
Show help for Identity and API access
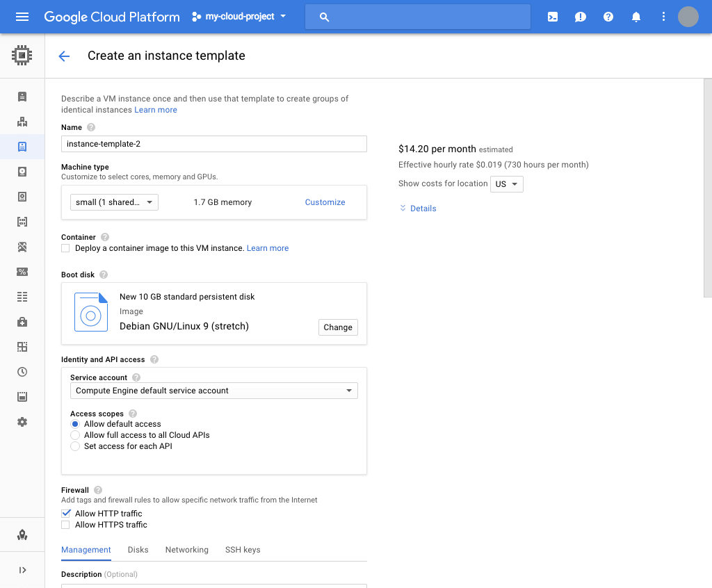tap(154, 359)
